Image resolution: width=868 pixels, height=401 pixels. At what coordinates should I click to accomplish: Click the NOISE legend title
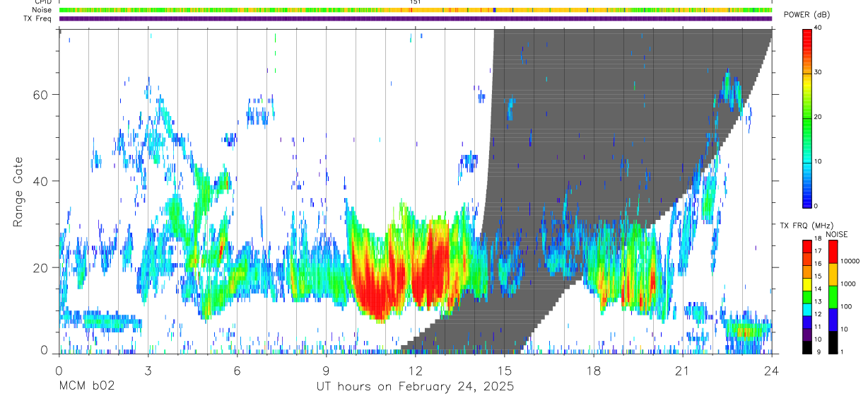tap(837, 234)
